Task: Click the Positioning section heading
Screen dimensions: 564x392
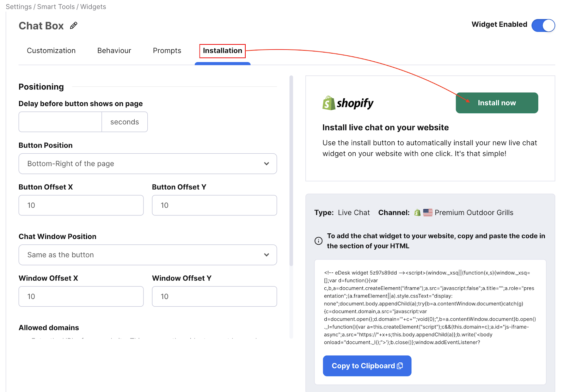Action: 41,87
